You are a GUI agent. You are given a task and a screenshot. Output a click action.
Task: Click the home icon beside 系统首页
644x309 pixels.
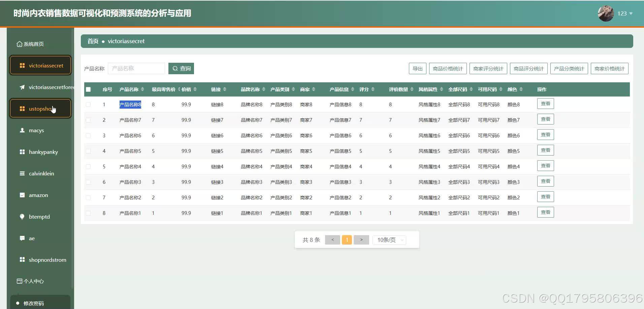[x=20, y=44]
